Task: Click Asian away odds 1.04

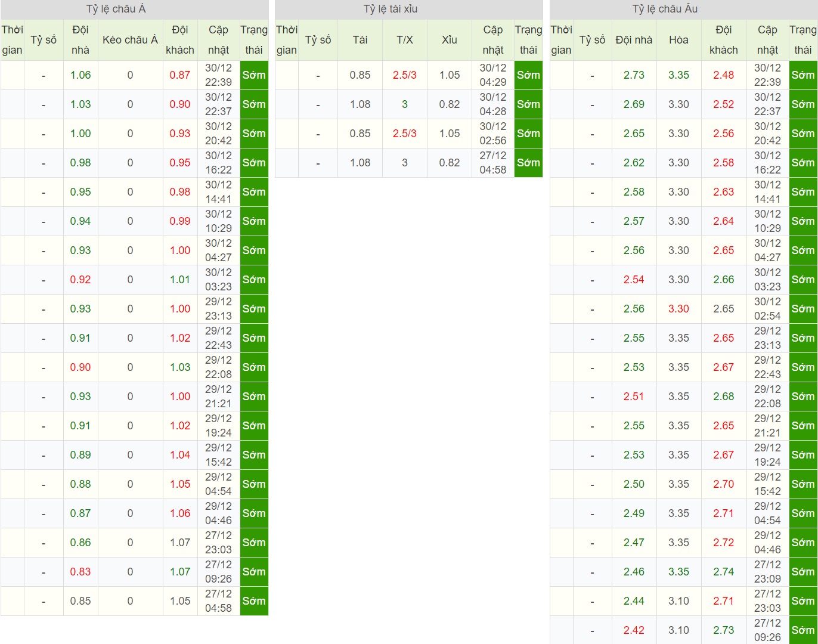Action: [x=180, y=455]
